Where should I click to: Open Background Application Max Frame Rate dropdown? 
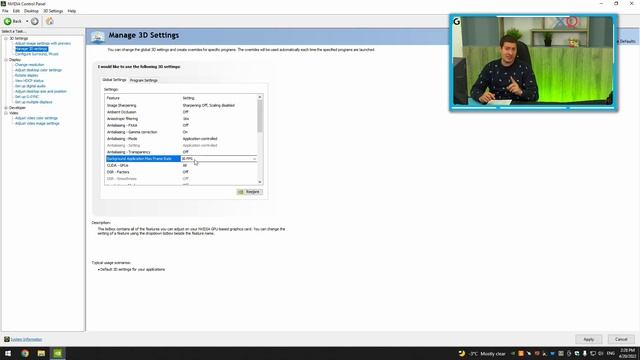coord(219,159)
